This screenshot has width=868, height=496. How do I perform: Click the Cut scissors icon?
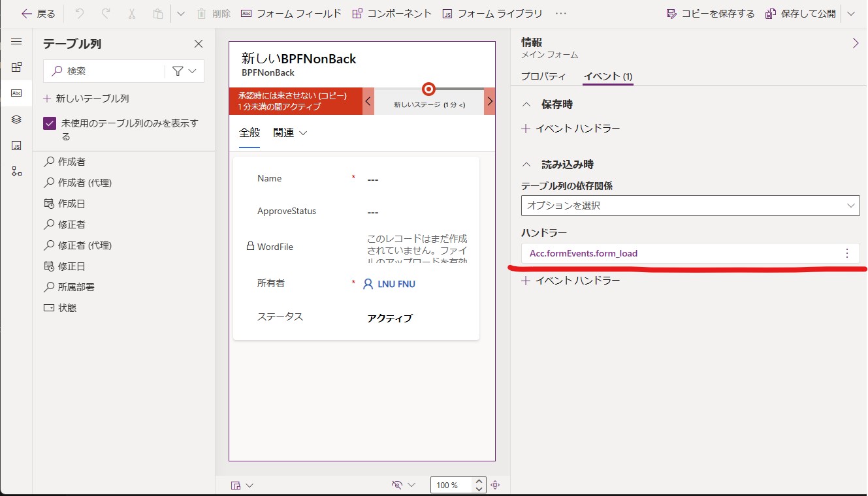point(131,14)
